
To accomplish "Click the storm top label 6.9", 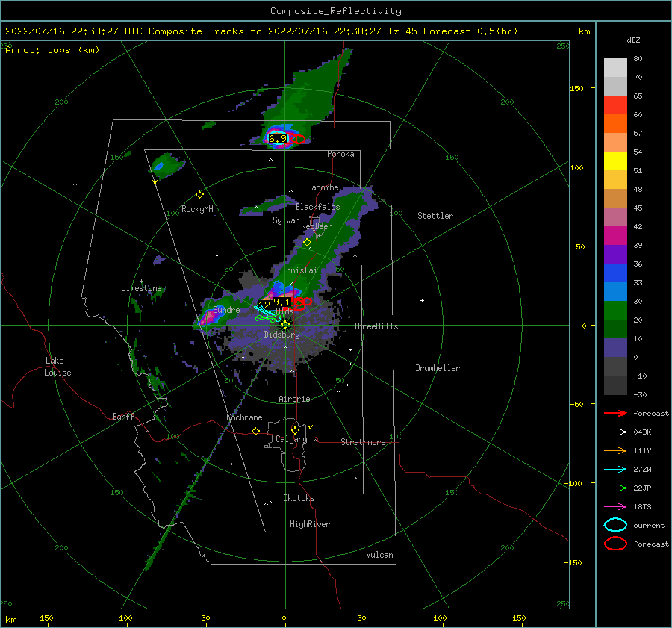I will coord(278,139).
